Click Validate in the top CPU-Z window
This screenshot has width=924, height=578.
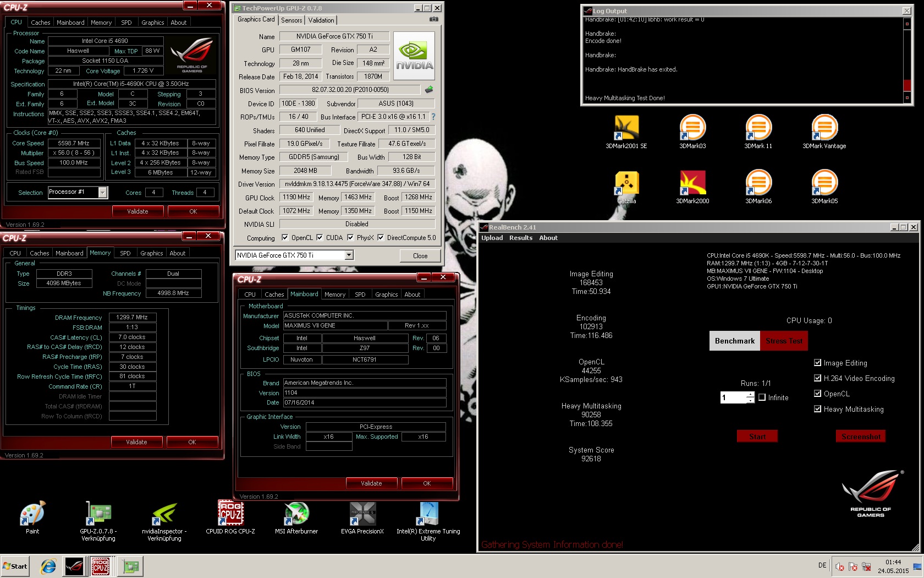(137, 211)
